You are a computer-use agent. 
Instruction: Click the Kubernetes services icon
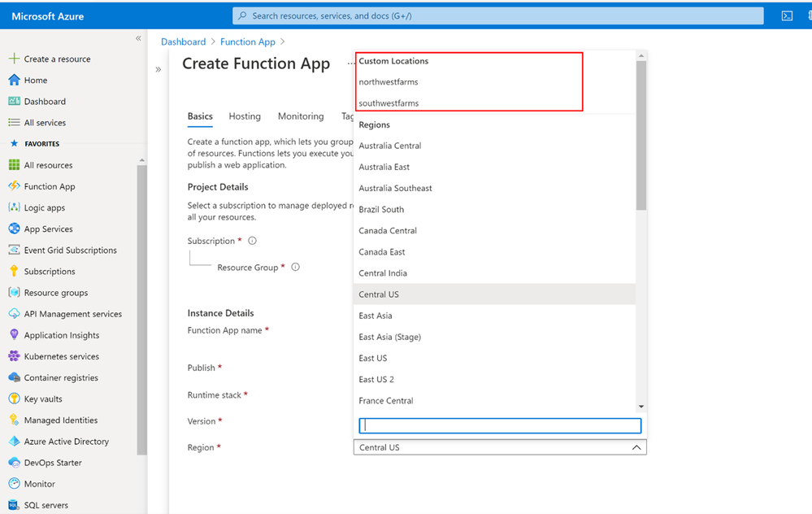(14, 356)
